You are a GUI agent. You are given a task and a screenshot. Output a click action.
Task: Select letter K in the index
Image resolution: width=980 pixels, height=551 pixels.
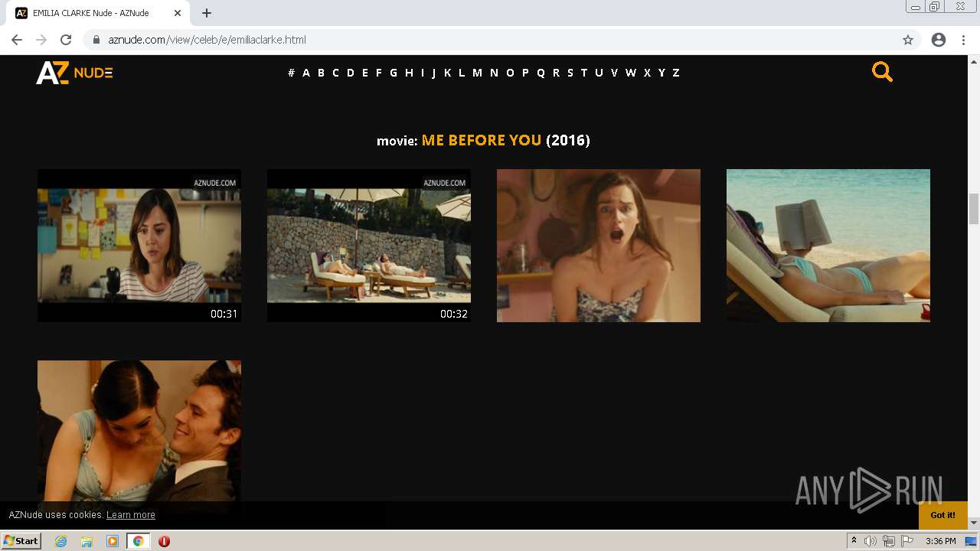[447, 73]
